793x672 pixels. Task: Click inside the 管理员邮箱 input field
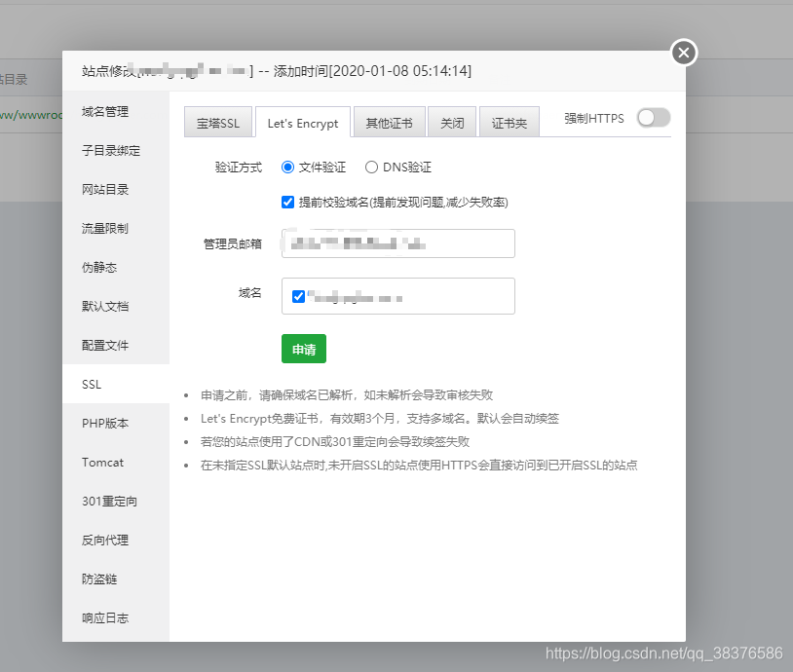pyautogui.click(x=397, y=243)
